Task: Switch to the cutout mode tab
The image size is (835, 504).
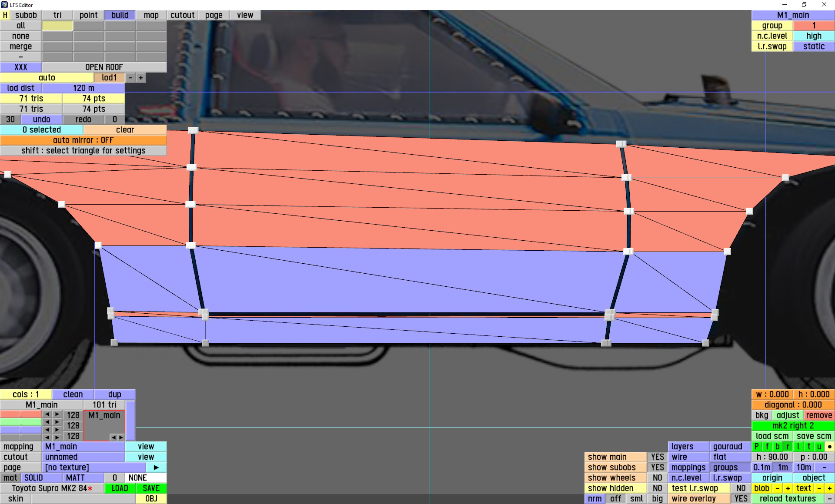Action: pos(182,15)
